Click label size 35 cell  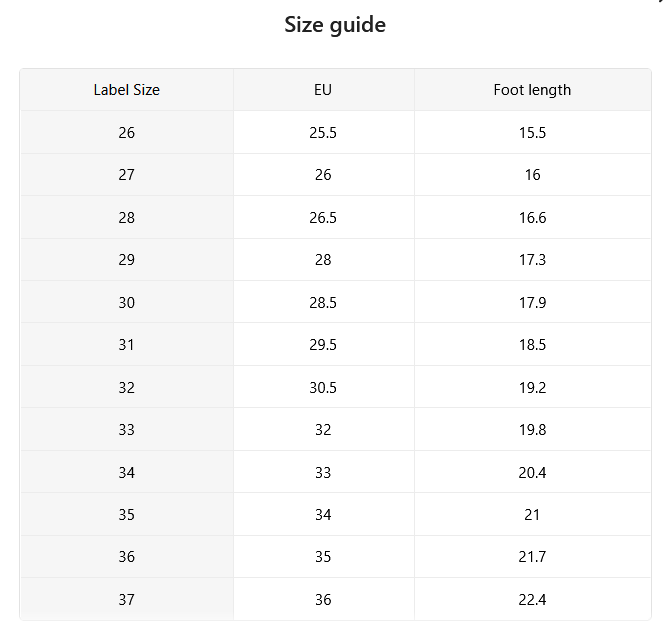(127, 514)
